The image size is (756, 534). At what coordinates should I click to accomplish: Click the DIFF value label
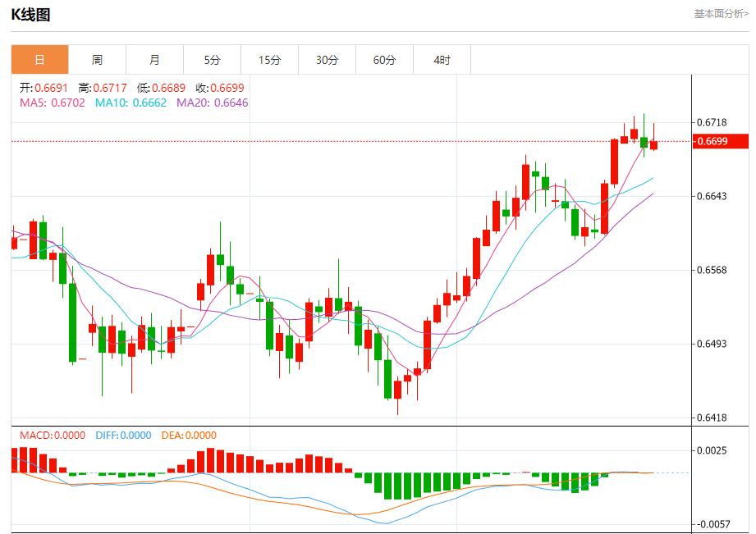coord(123,436)
